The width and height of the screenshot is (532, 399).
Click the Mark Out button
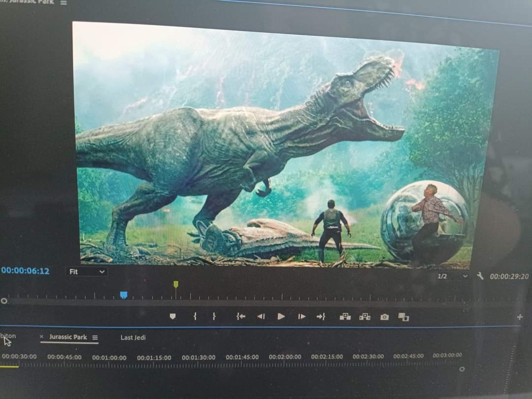(x=214, y=316)
